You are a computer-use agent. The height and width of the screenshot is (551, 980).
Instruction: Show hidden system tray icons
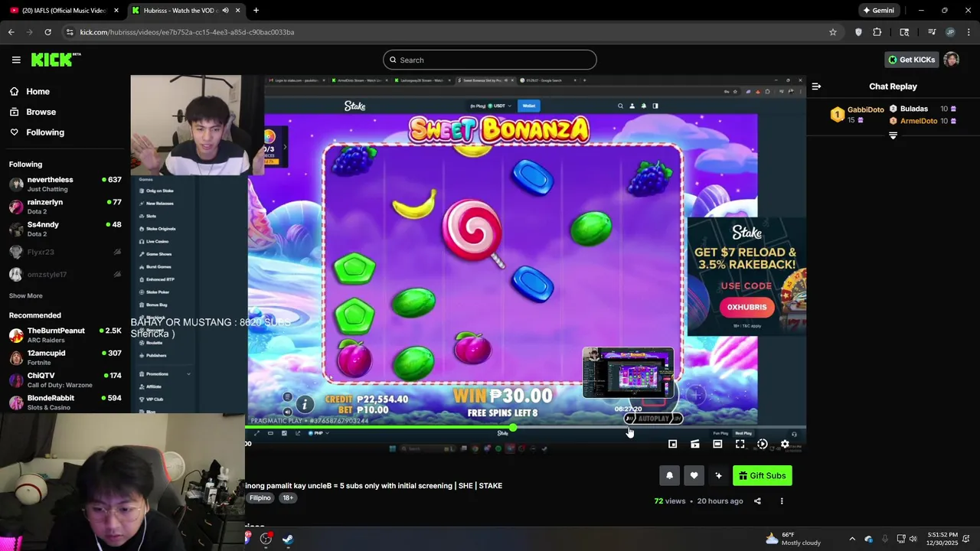[x=852, y=539]
